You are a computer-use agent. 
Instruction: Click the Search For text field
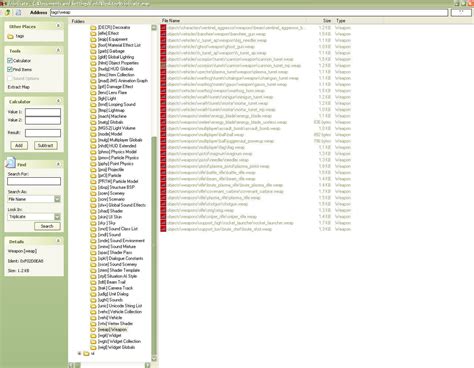34,181
